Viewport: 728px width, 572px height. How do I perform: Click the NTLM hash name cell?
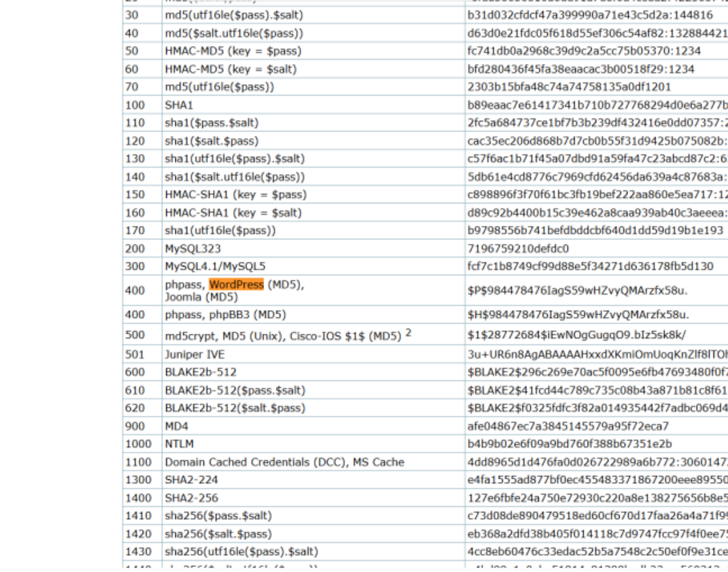pyautogui.click(x=179, y=444)
